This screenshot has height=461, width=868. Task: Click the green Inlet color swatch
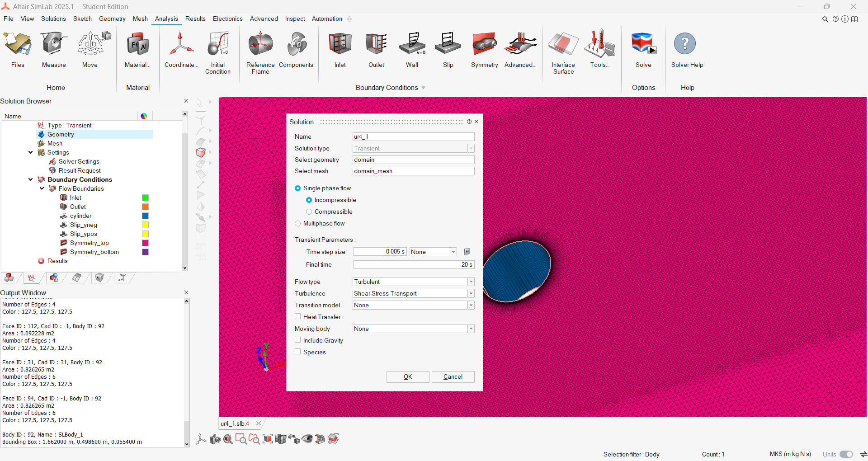(x=145, y=198)
